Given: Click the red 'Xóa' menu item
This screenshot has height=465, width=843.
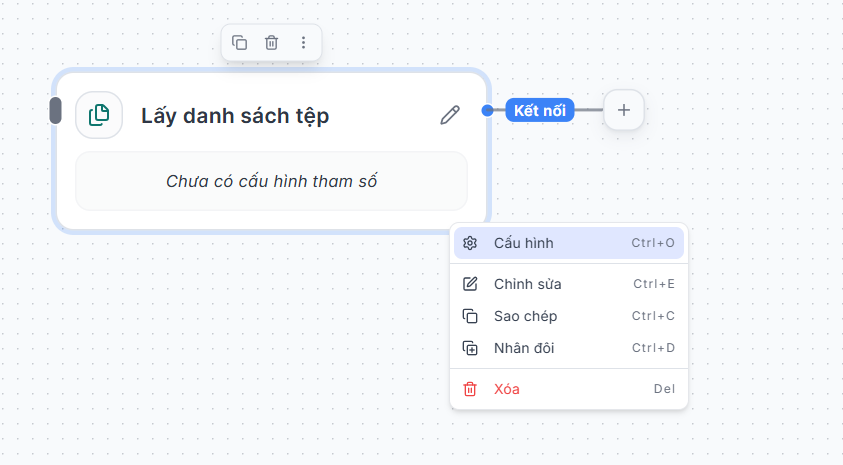Looking at the screenshot, I should 569,389.
